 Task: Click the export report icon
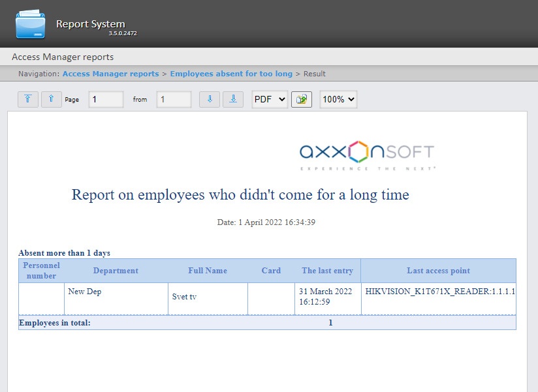301,99
